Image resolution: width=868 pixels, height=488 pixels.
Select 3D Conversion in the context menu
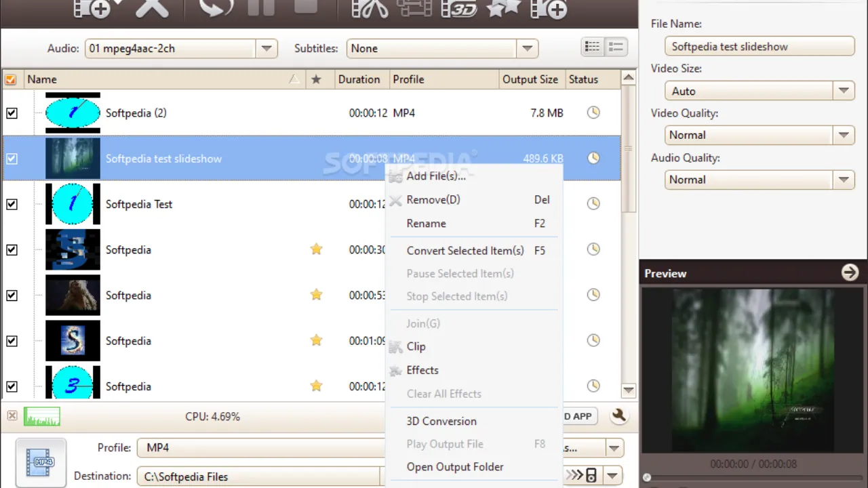click(x=441, y=421)
